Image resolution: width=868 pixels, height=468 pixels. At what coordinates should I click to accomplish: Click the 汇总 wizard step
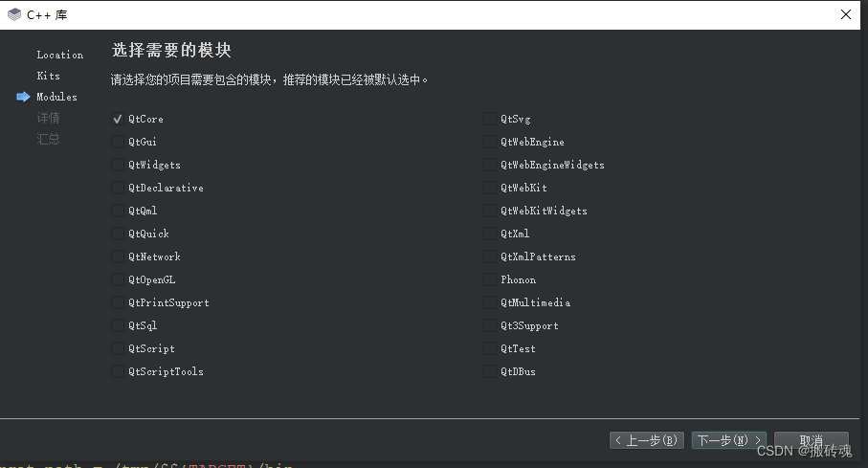48,139
